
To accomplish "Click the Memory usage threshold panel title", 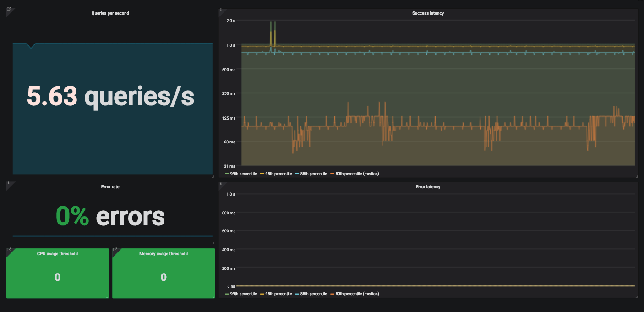I will (164, 253).
